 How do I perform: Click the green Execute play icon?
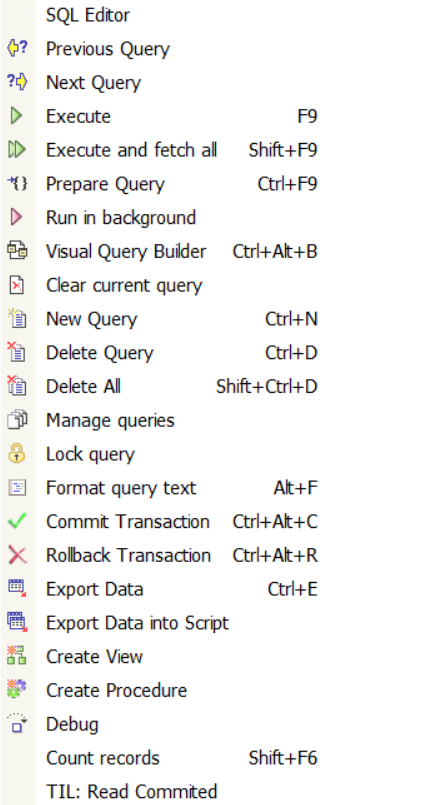[x=17, y=116]
